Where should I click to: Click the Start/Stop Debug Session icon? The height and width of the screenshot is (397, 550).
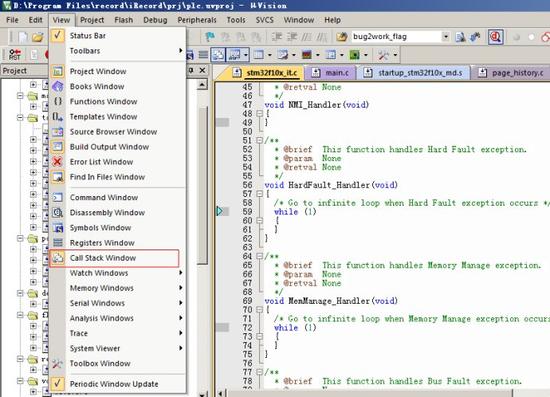coord(496,36)
